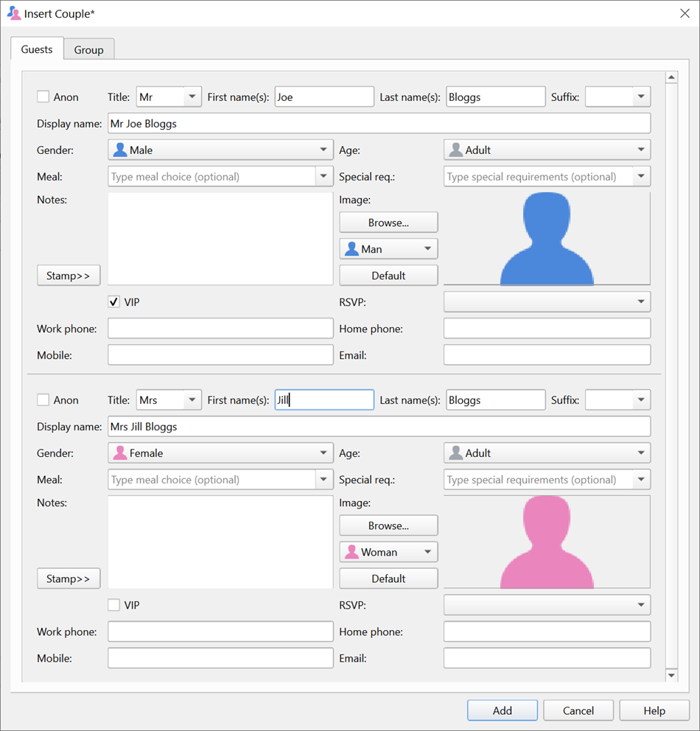This screenshot has width=700, height=731.
Task: Expand the first guest's Adult age dropdown
Action: click(x=547, y=150)
